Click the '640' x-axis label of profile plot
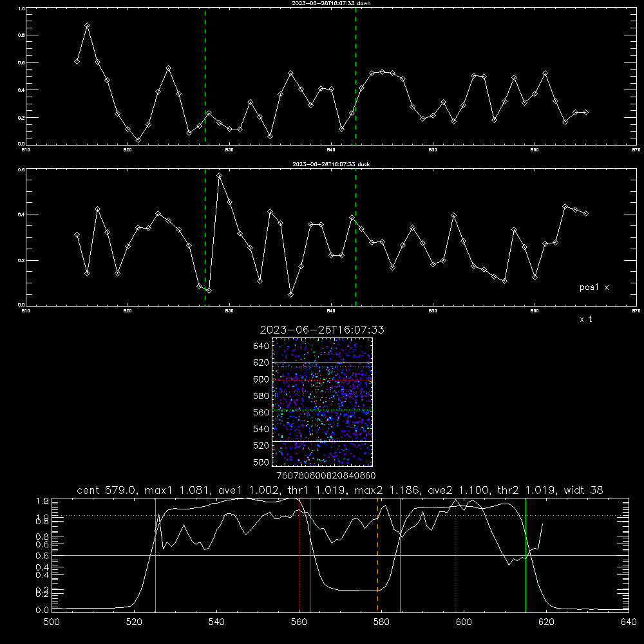The image size is (644, 644). pyautogui.click(x=629, y=622)
